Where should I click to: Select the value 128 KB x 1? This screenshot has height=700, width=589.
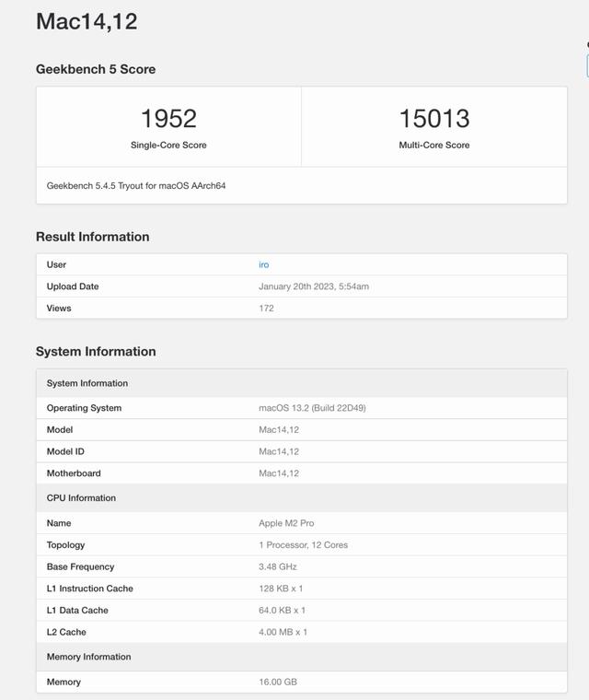pos(281,589)
